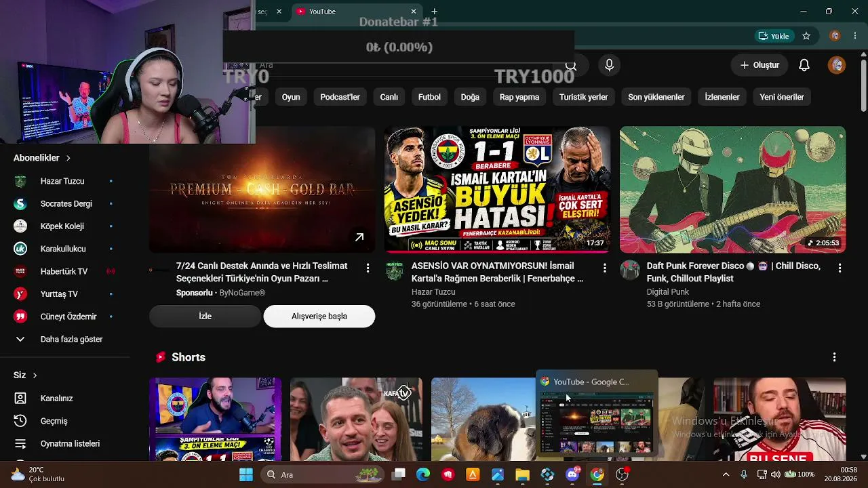
Task: Switch to the YouTube browser tab
Action: (357, 12)
